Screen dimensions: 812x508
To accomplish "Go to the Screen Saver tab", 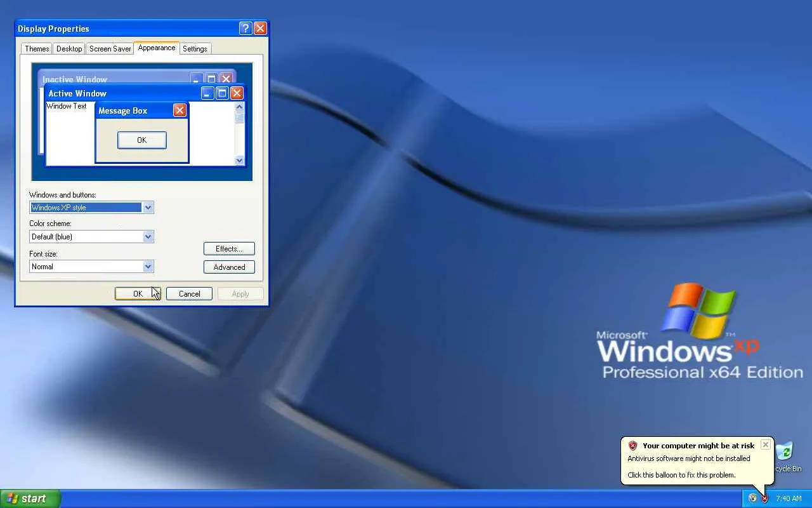I will pos(110,49).
